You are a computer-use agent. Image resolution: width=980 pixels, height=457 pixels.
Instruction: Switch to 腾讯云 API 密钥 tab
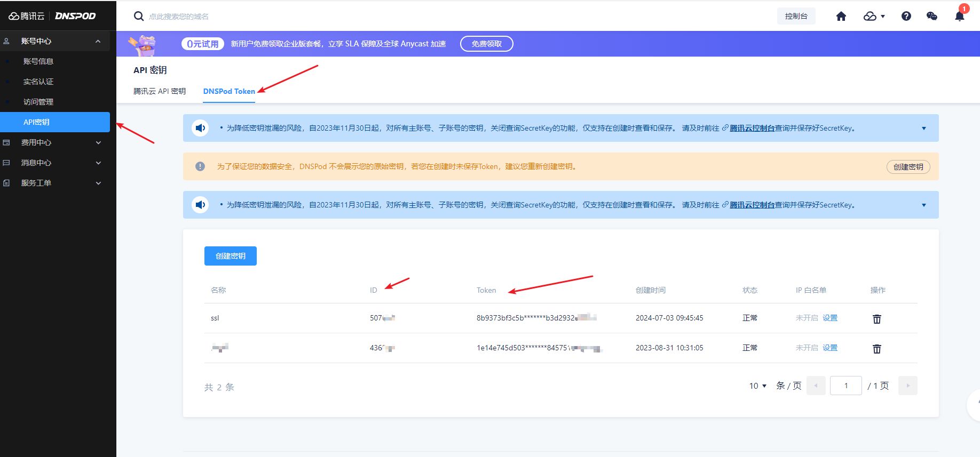(x=160, y=91)
